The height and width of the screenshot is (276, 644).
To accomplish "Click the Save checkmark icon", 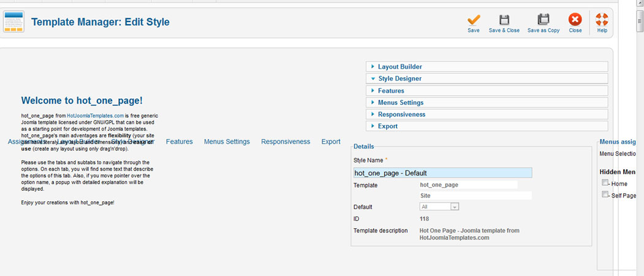I will pos(474,20).
